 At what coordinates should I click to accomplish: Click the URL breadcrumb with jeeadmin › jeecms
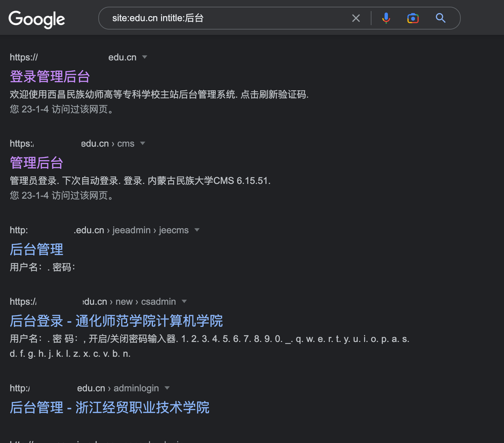click(x=99, y=230)
